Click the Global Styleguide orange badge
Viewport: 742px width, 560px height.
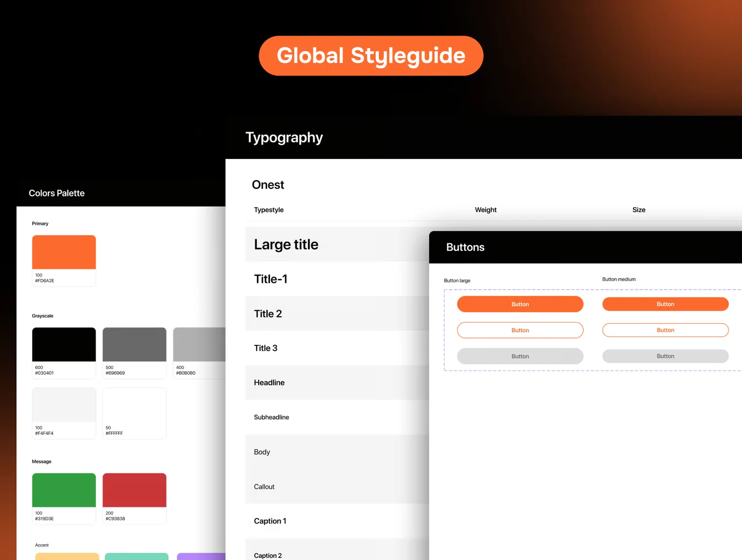(x=371, y=56)
